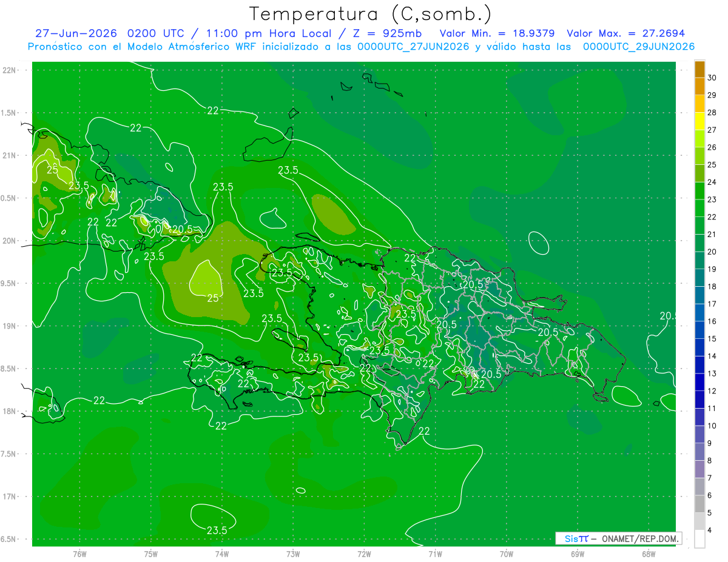Pick the purple swatch between 7 and 8

coord(700,469)
